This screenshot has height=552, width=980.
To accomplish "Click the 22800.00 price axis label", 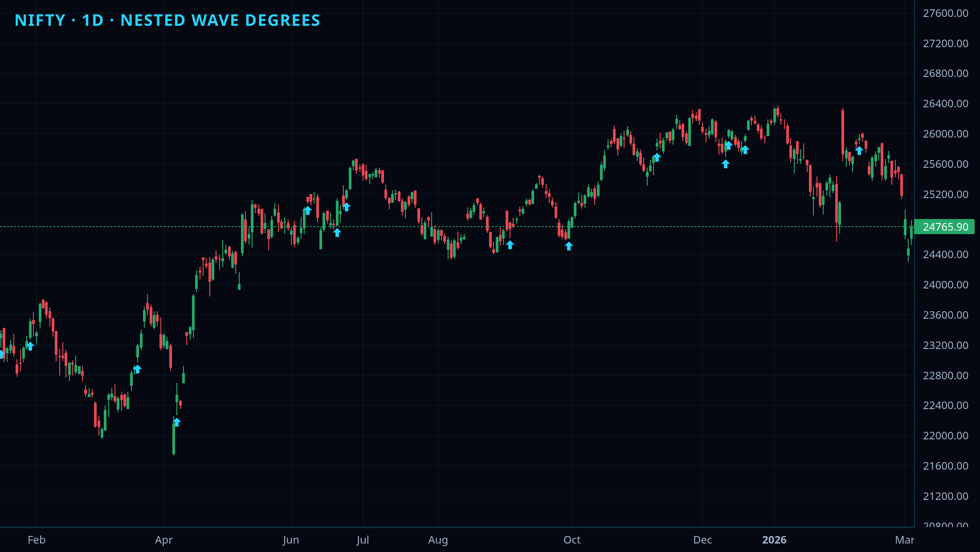I will point(945,376).
